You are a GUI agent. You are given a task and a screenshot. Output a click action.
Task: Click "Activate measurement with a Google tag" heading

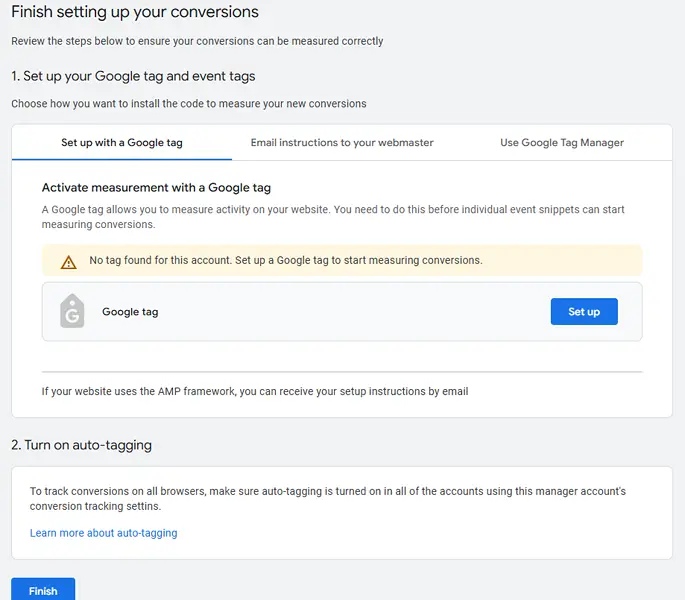(156, 188)
